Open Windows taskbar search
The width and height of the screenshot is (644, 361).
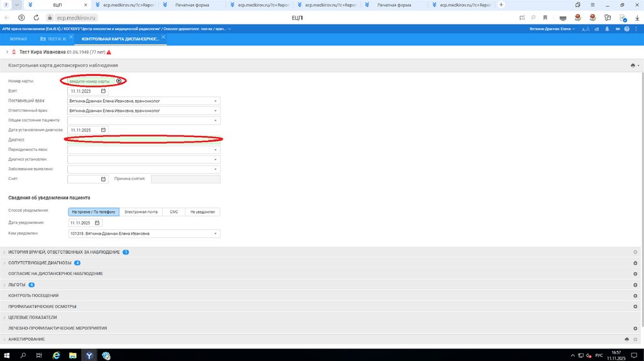pyautogui.click(x=23, y=355)
